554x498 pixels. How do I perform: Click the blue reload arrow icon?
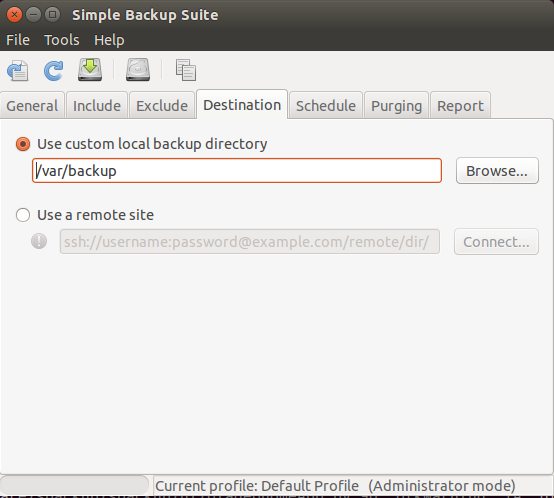click(x=53, y=70)
